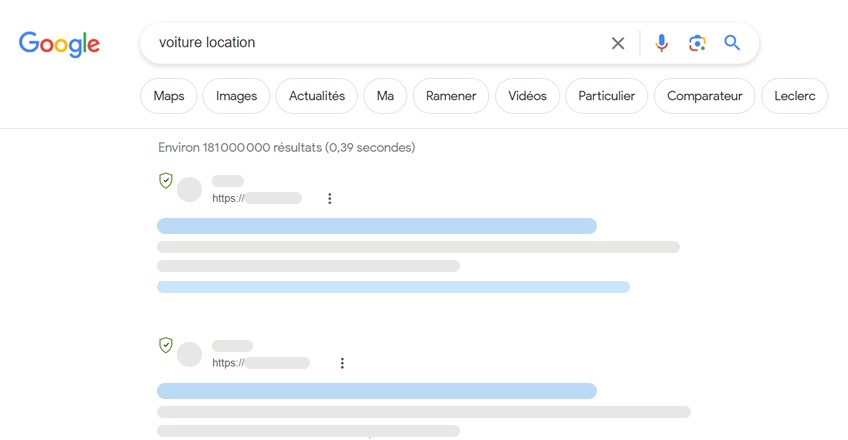The width and height of the screenshot is (848, 440).
Task: Select the Vidéos filter chip
Action: [527, 96]
